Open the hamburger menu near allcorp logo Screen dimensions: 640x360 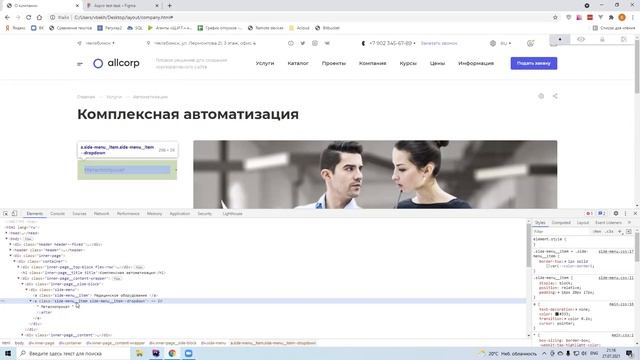pos(80,64)
